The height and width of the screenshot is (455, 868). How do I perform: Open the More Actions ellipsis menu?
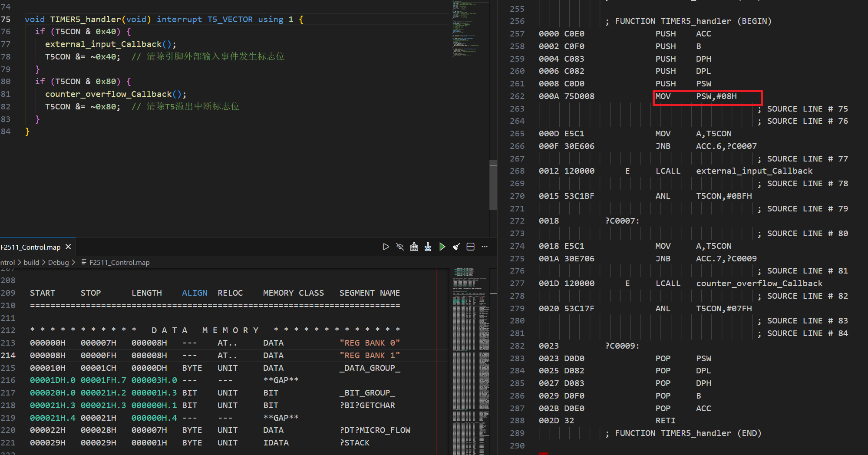point(485,247)
